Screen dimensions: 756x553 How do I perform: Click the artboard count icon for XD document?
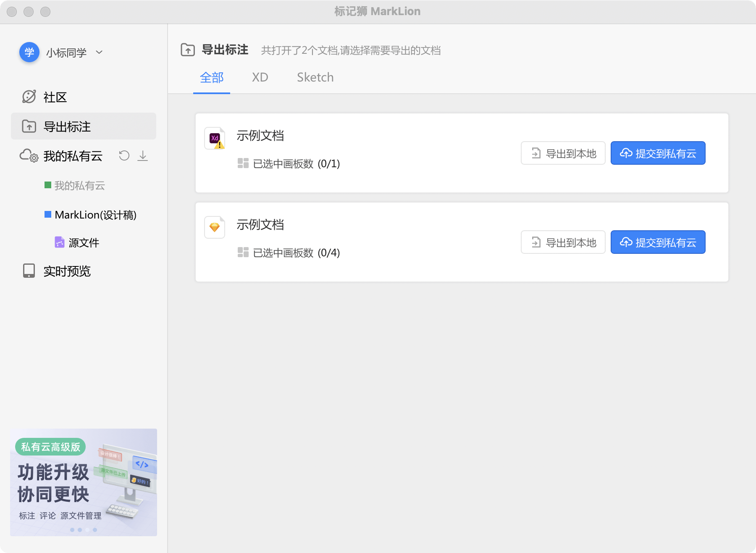point(243,163)
